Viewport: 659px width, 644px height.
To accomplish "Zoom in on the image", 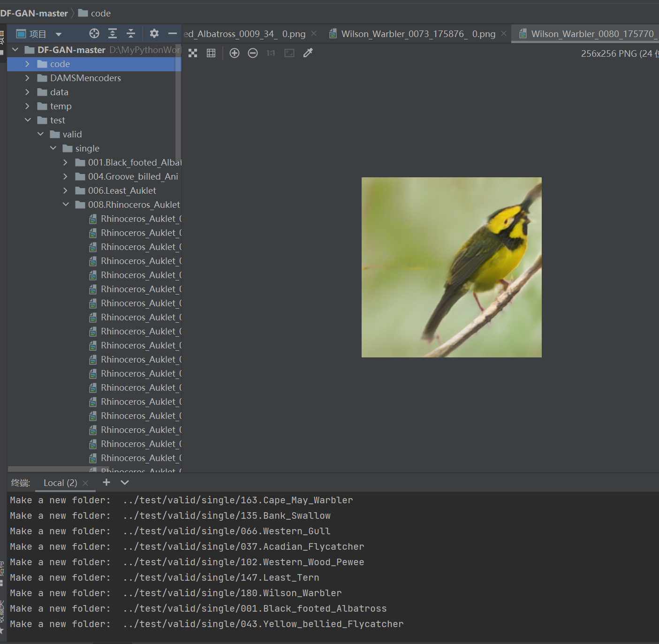I will 235,53.
